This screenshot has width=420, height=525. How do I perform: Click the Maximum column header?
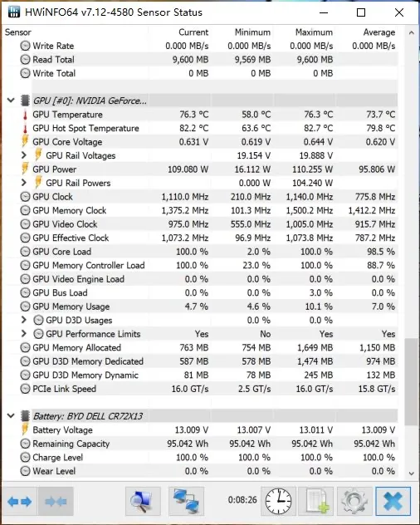pos(314,32)
